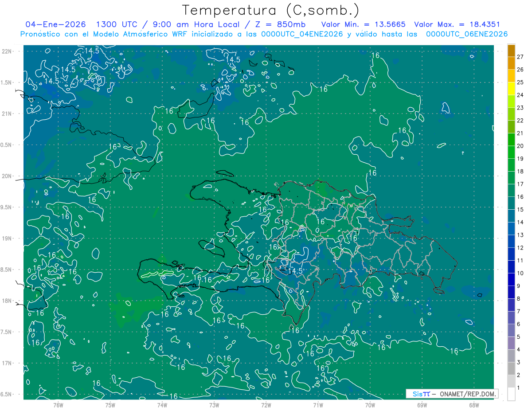
Task: Click the 71W longitude axis label
Action: pyautogui.click(x=318, y=405)
